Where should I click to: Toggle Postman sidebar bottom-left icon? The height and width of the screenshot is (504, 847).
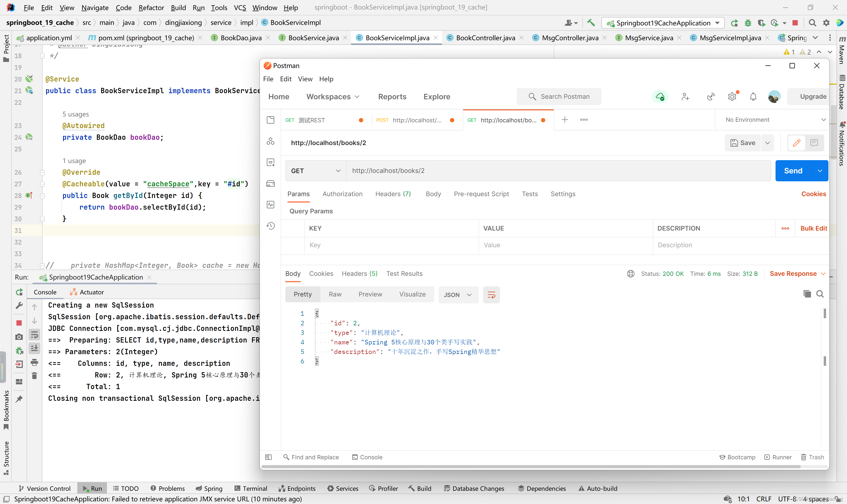(268, 457)
